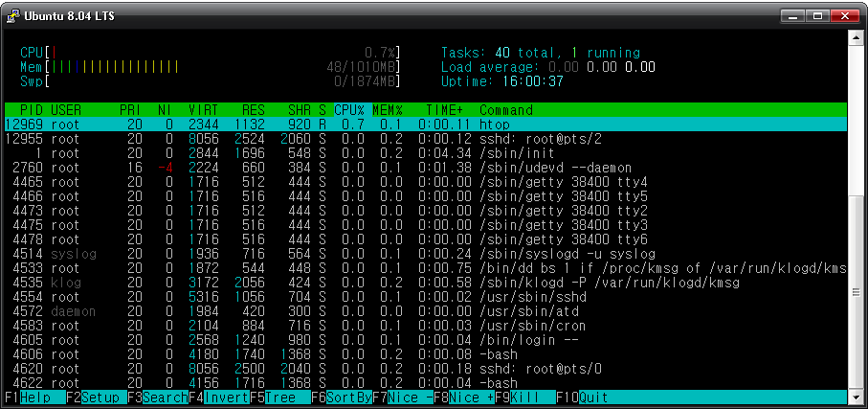This screenshot has height=409, width=868.
Task: Select the /sbin/klogd -P process row
Action: point(426,283)
